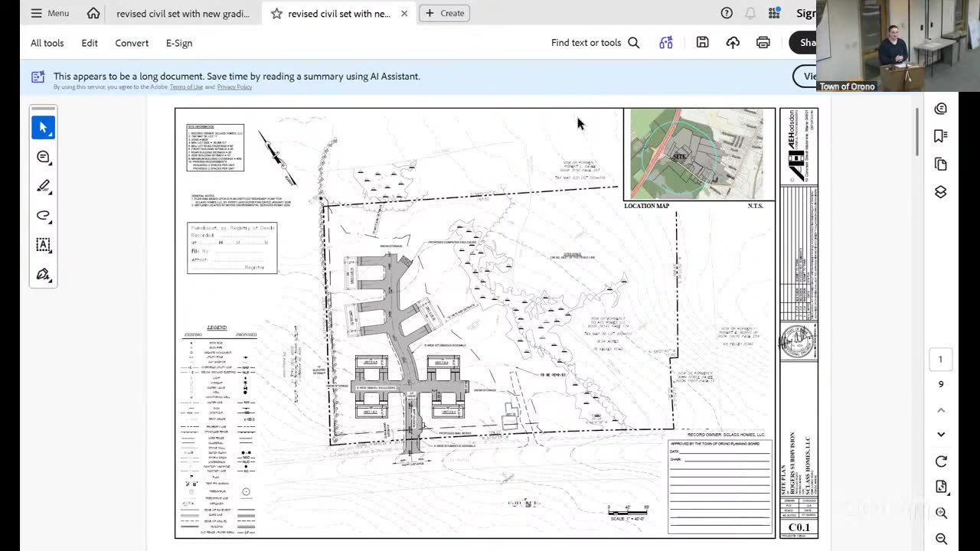This screenshot has width=980, height=551.
Task: Save the file with the save icon
Action: pos(702,43)
